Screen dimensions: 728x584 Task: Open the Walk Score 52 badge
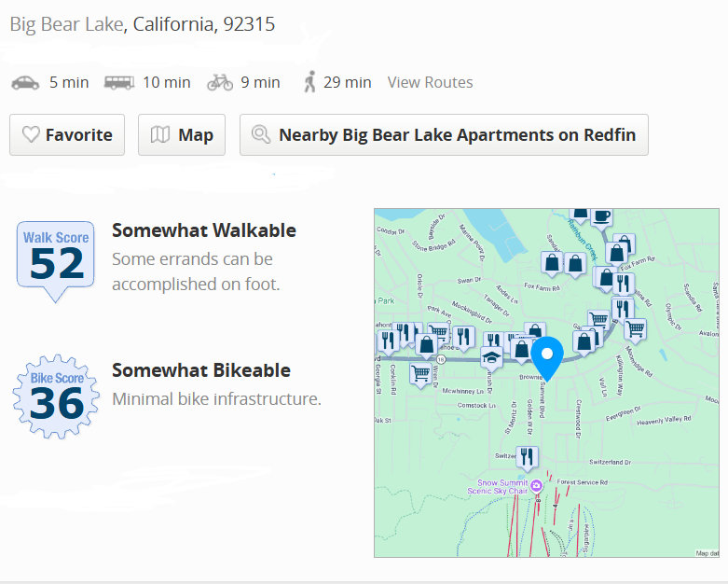56,261
